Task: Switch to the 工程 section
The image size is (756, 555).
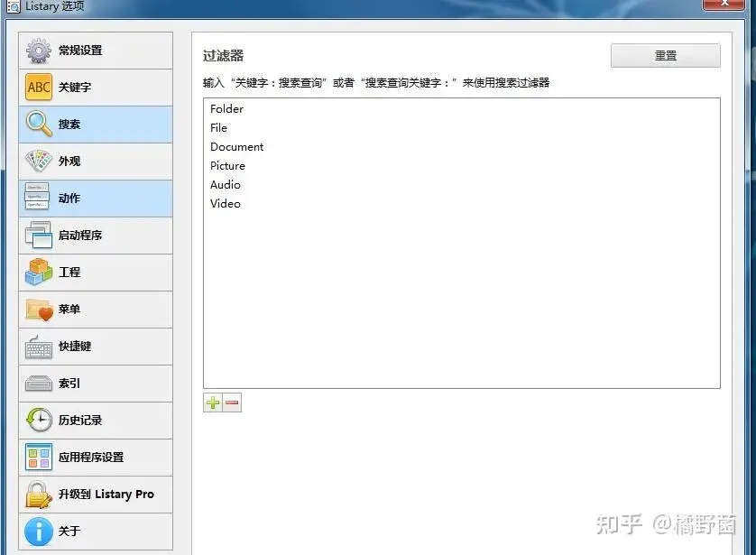Action: pos(96,273)
